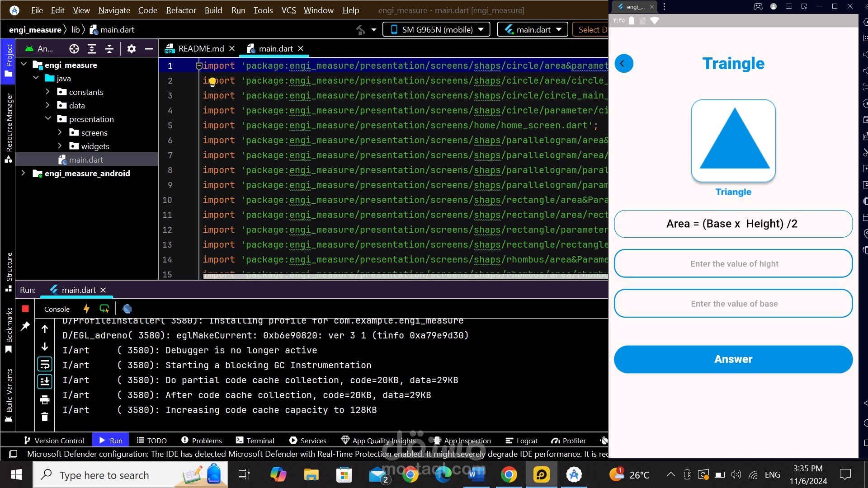
Task: Click the Hot Restart icon in console
Action: [104, 309]
